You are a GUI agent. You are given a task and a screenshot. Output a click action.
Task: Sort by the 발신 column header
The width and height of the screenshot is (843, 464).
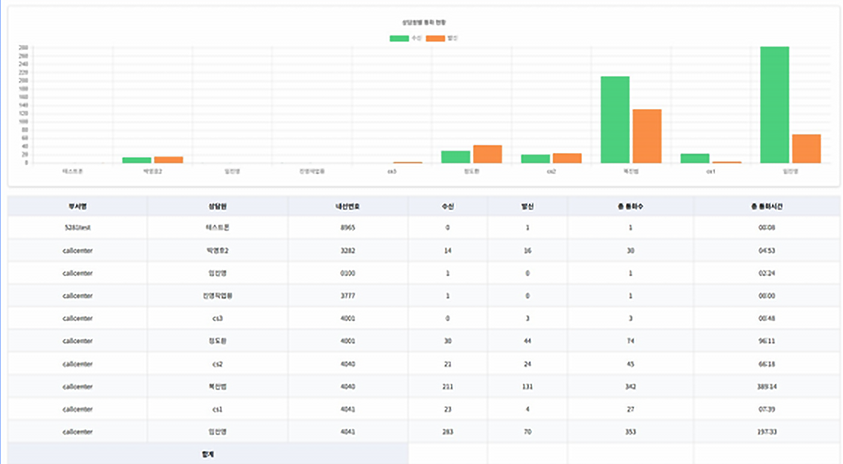pos(527,206)
